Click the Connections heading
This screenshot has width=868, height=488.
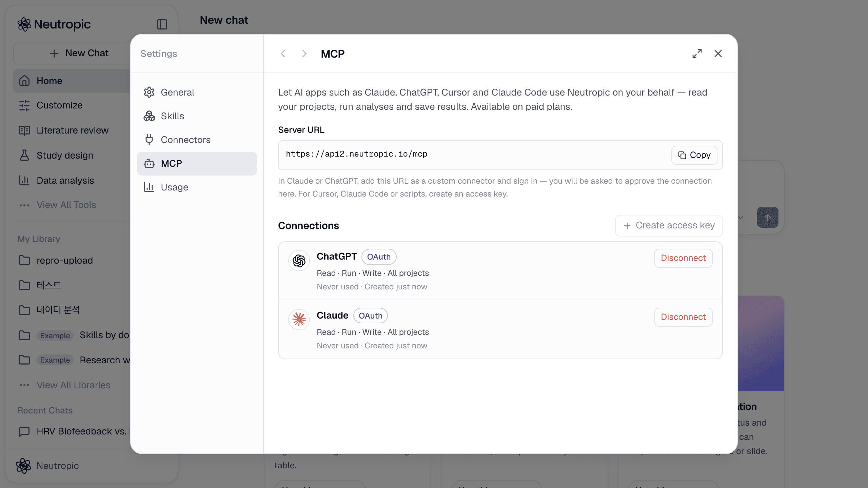pos(309,226)
